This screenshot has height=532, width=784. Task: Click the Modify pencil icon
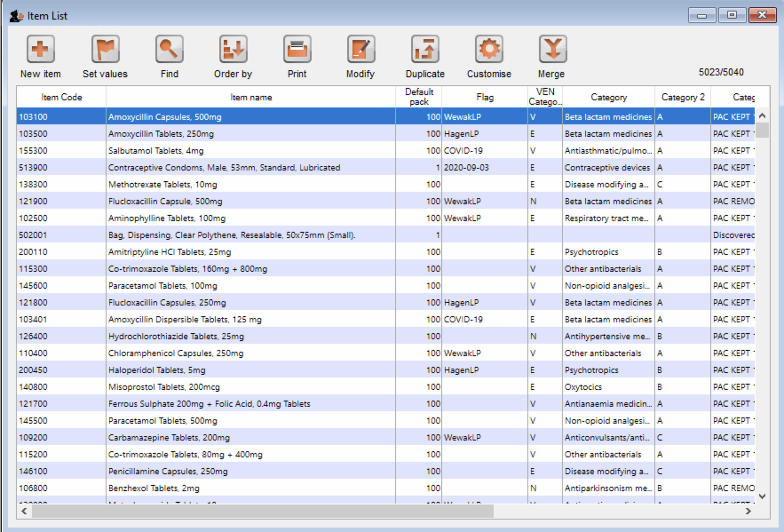[x=360, y=49]
